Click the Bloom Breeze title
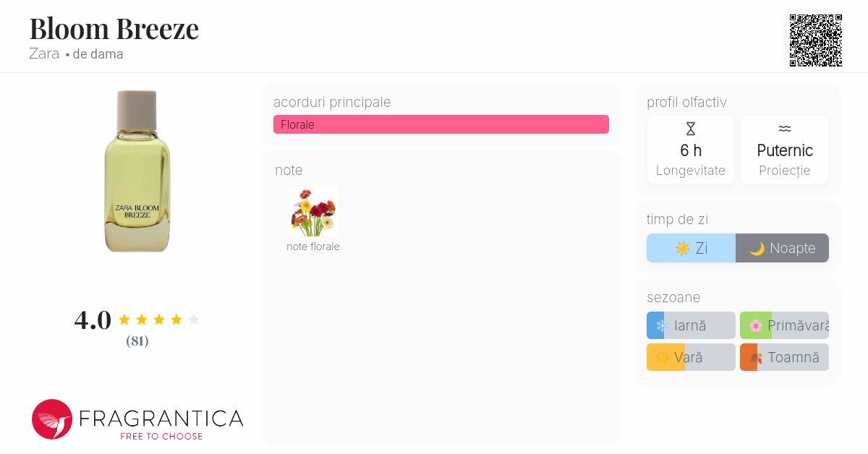The image size is (868, 454). click(x=114, y=29)
